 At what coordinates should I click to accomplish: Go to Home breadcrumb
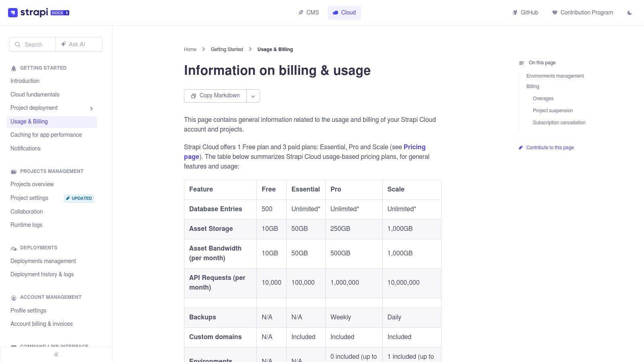(x=190, y=49)
